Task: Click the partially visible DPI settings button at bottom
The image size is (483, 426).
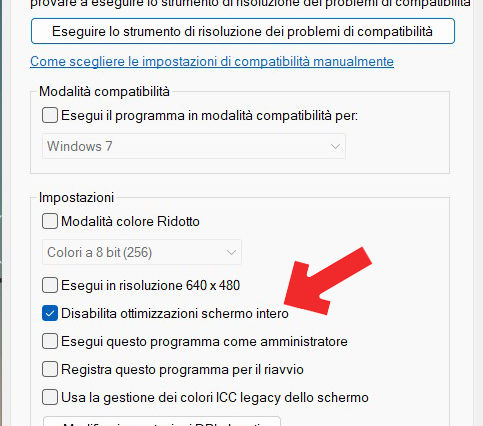Action: [x=162, y=421]
